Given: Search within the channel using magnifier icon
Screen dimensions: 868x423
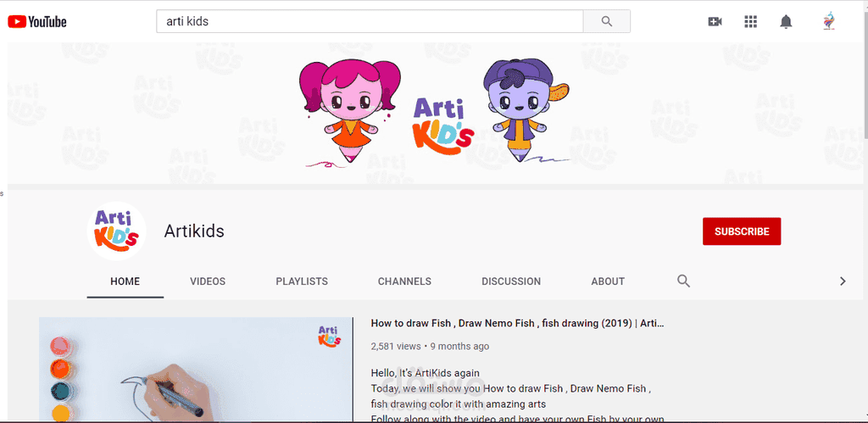Looking at the screenshot, I should pos(684,281).
